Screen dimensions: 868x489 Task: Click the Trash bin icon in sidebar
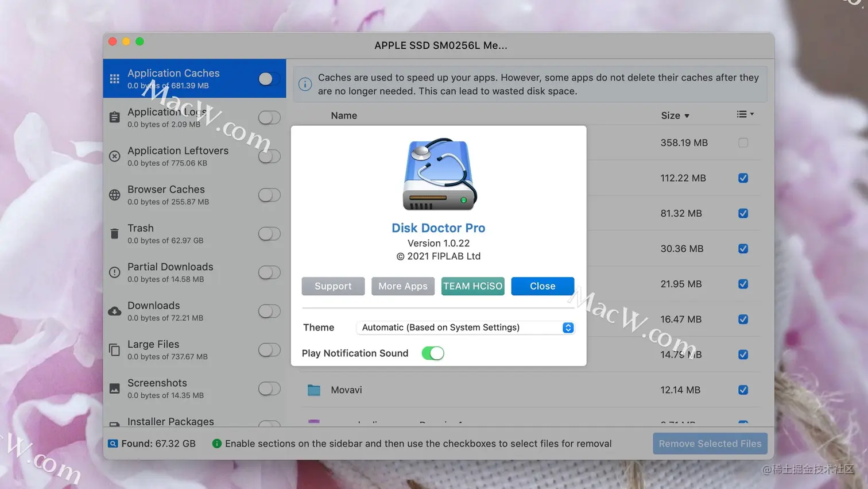tap(115, 234)
